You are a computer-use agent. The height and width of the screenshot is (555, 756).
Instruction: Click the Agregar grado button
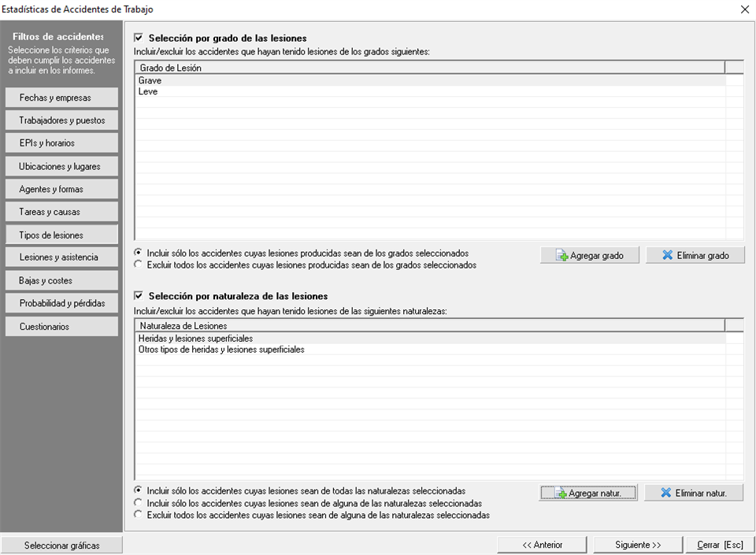(590, 255)
